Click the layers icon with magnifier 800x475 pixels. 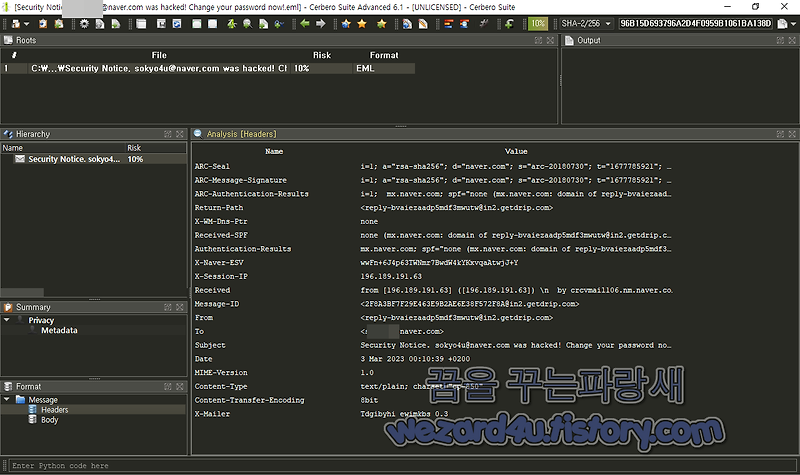coord(464,23)
